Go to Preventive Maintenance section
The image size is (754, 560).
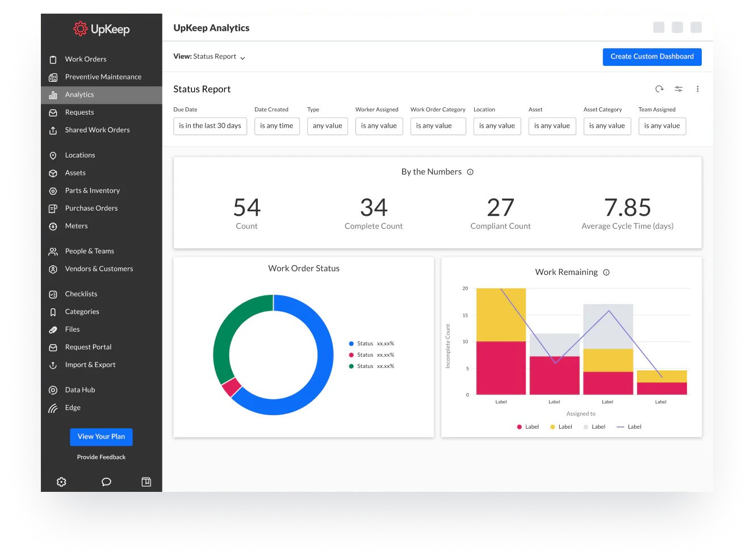coord(103,77)
